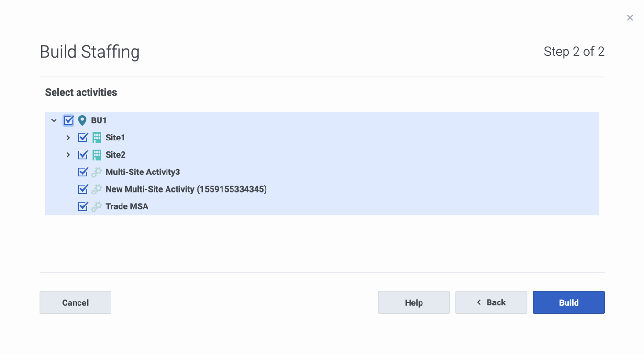644x356 pixels.
Task: Click the Site2 building icon
Action: point(97,155)
